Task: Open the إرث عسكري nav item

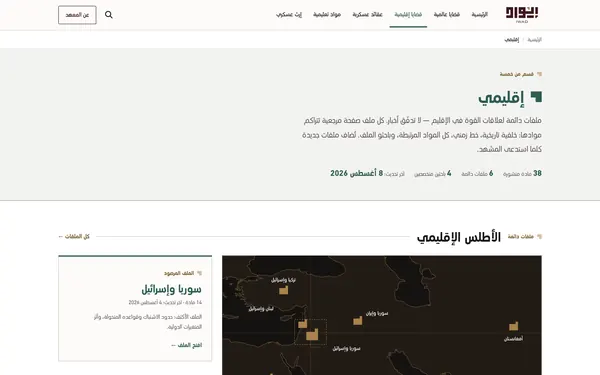Action: 289,15
